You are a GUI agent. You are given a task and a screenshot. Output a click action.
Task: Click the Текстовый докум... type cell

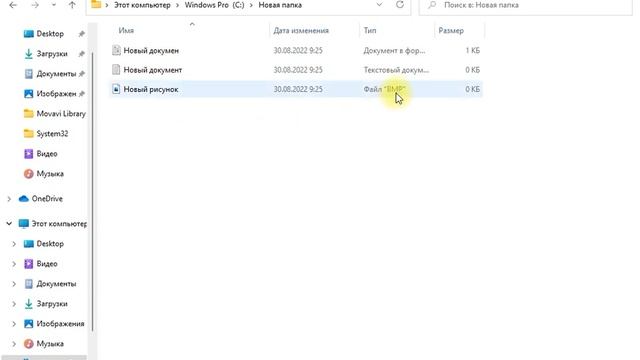pos(396,70)
